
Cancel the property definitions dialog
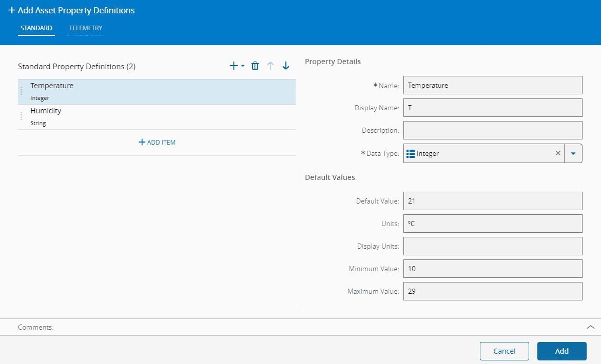coord(504,351)
